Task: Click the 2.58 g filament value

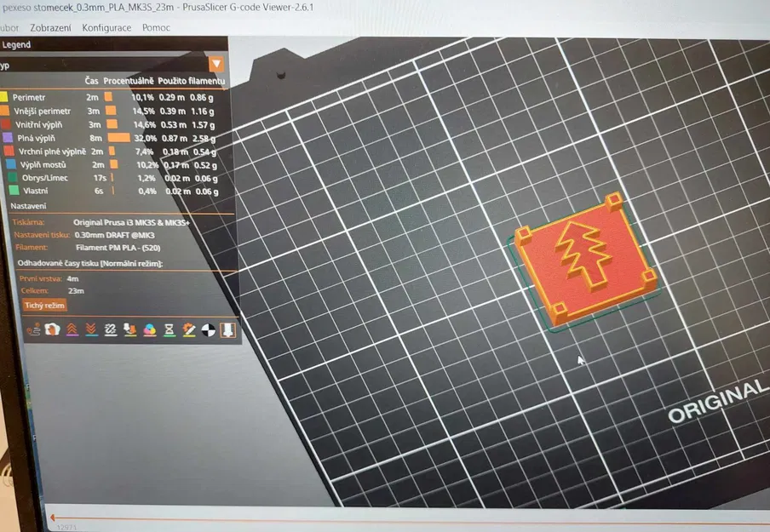Action: coord(204,139)
